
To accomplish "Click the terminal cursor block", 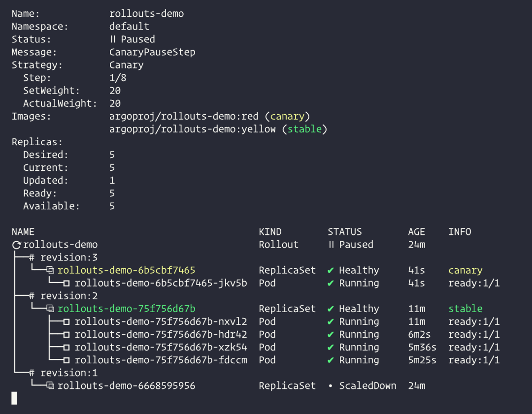I will [x=14, y=398].
